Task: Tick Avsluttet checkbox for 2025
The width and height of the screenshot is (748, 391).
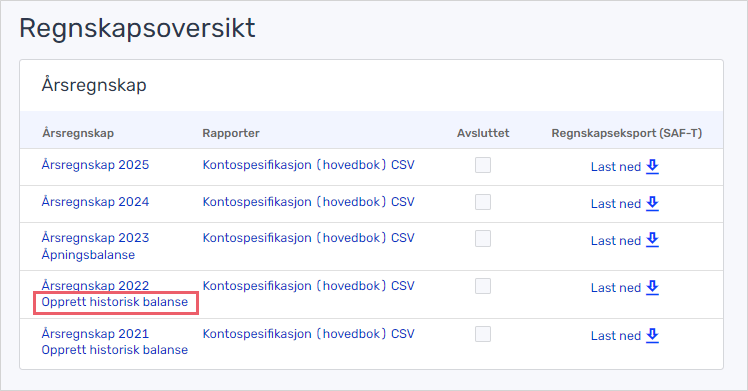Action: [x=483, y=165]
